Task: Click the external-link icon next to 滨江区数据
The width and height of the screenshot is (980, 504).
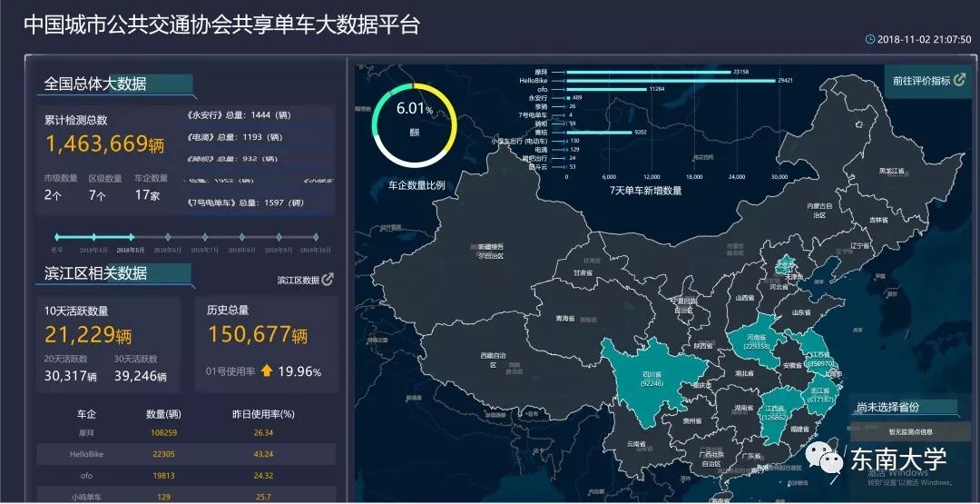Action: (328, 279)
